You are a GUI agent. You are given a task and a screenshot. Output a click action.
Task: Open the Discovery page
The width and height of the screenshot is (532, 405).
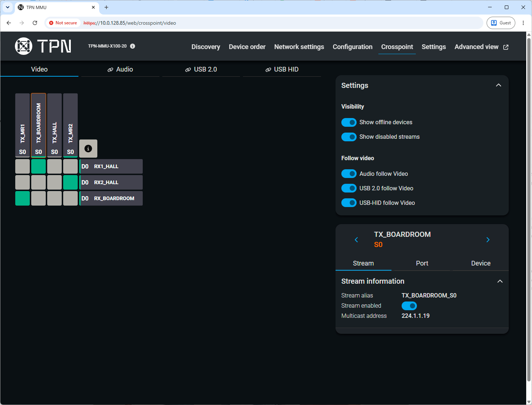coord(206,47)
